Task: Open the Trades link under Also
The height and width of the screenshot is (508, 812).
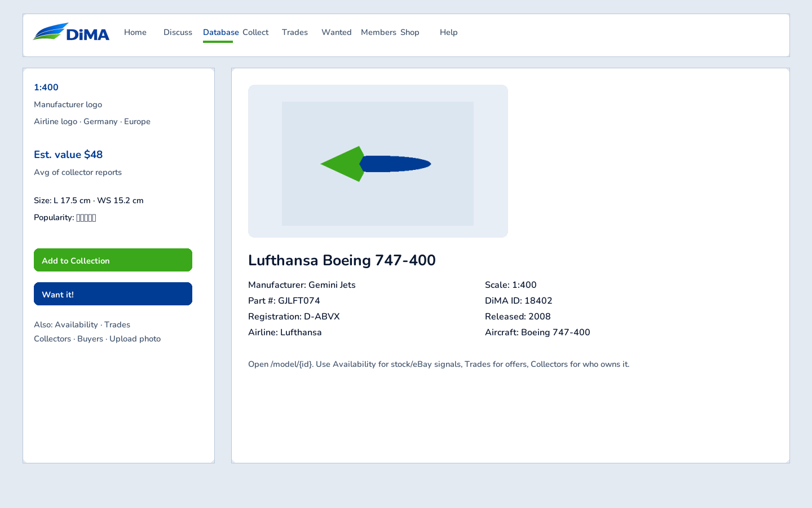Action: click(x=117, y=325)
